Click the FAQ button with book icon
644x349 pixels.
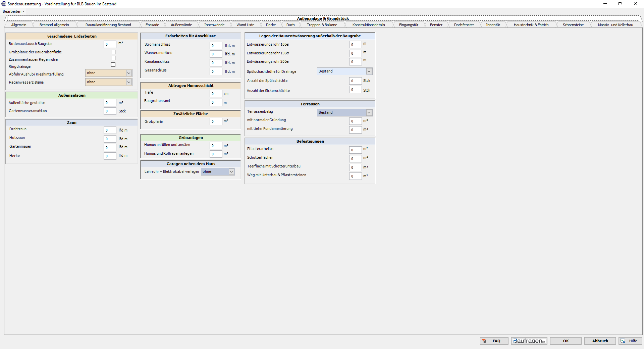click(x=494, y=341)
